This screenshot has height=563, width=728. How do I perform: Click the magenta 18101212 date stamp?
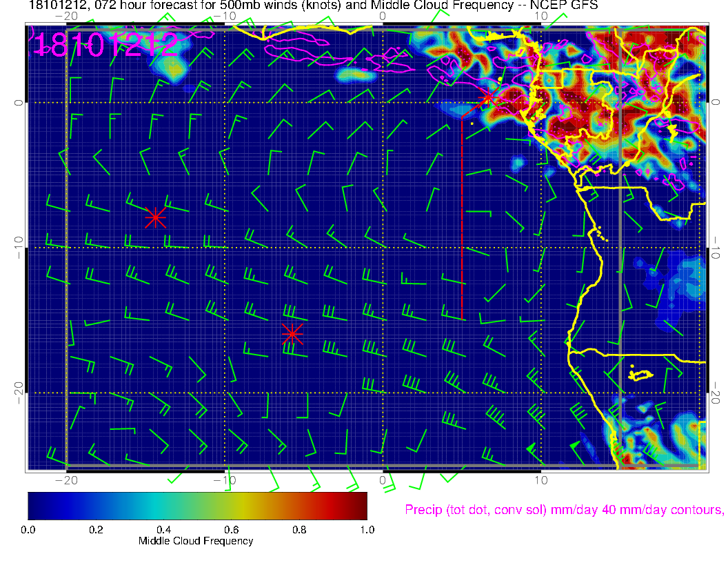coord(105,45)
